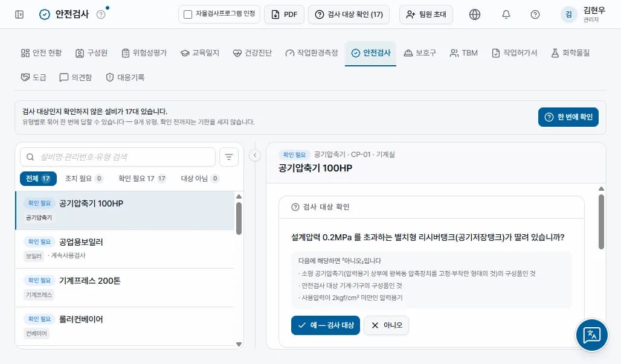
Task: Click 공기압축기 · CP-01 · 기계실 breadcrumb text
Action: click(355, 155)
